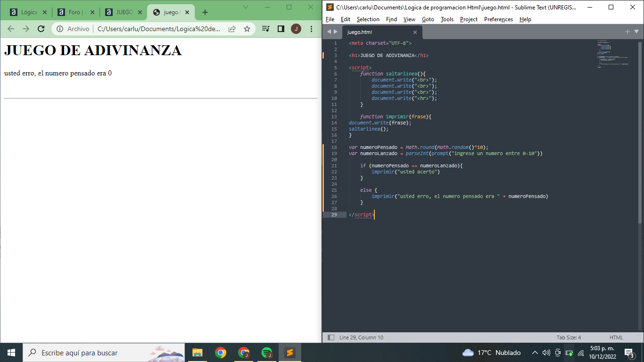Open Chrome profile avatar J
Image resolution: width=644 pixels, height=362 pixels.
pyautogui.click(x=296, y=29)
